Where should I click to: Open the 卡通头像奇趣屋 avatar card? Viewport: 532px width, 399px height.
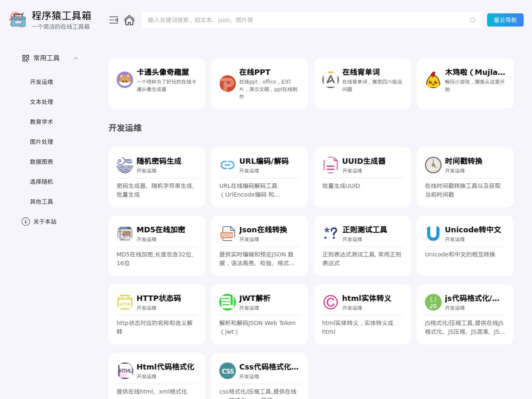157,83
